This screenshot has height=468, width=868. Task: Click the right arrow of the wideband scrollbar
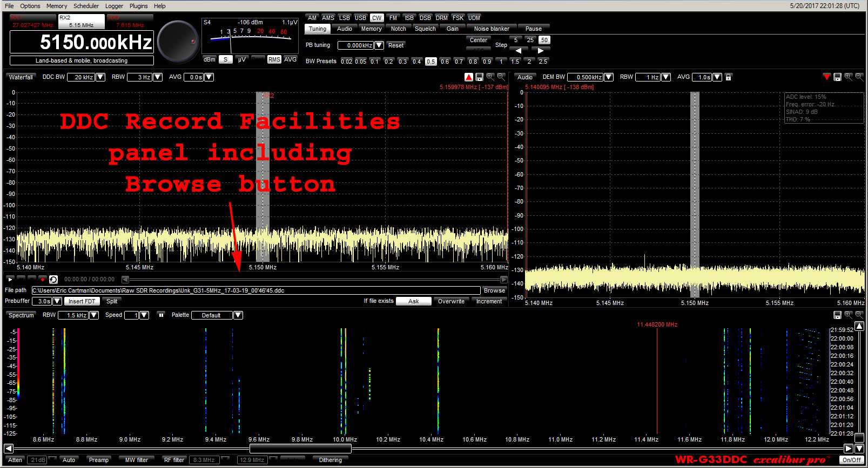(x=849, y=449)
